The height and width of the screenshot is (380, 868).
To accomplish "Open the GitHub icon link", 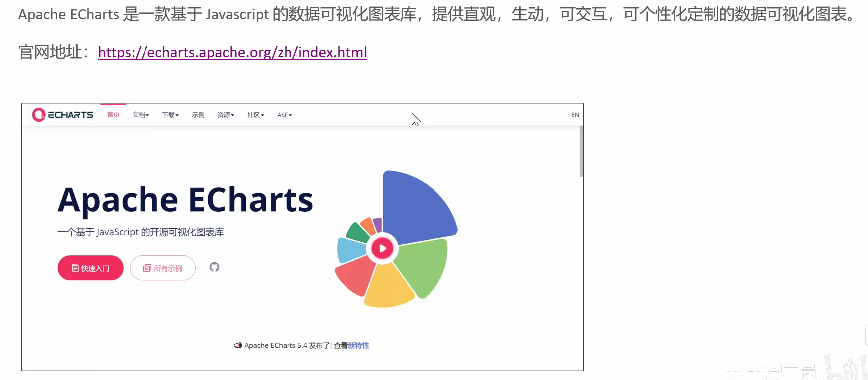I will tap(214, 267).
